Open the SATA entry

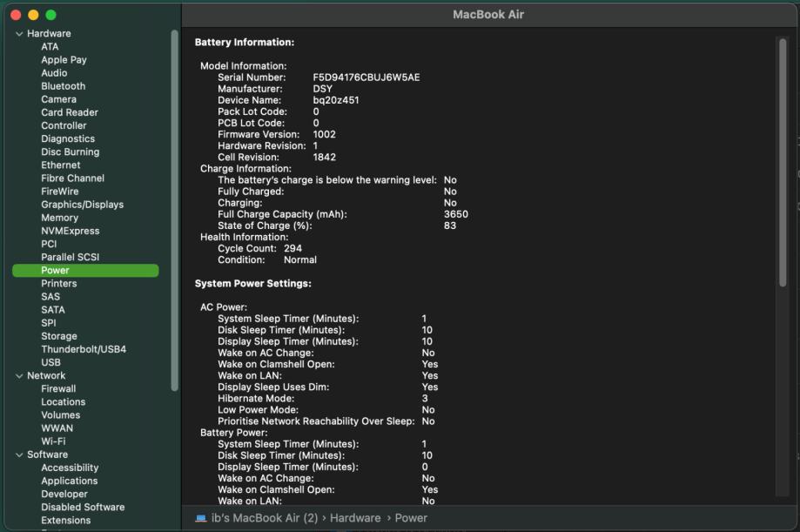coord(53,310)
